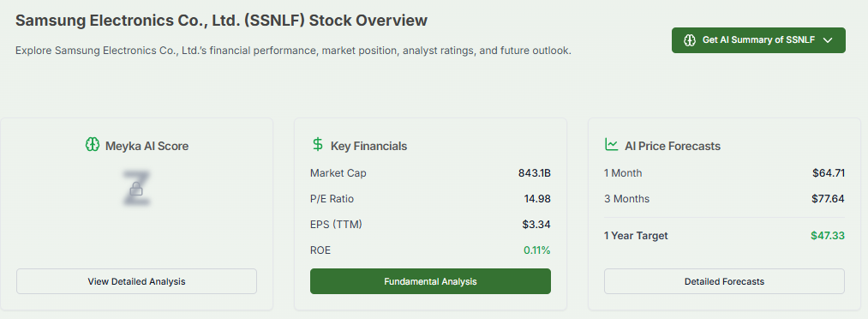Click the chart icon beside AI Price Forecasts
The height and width of the screenshot is (319, 868).
[611, 145]
